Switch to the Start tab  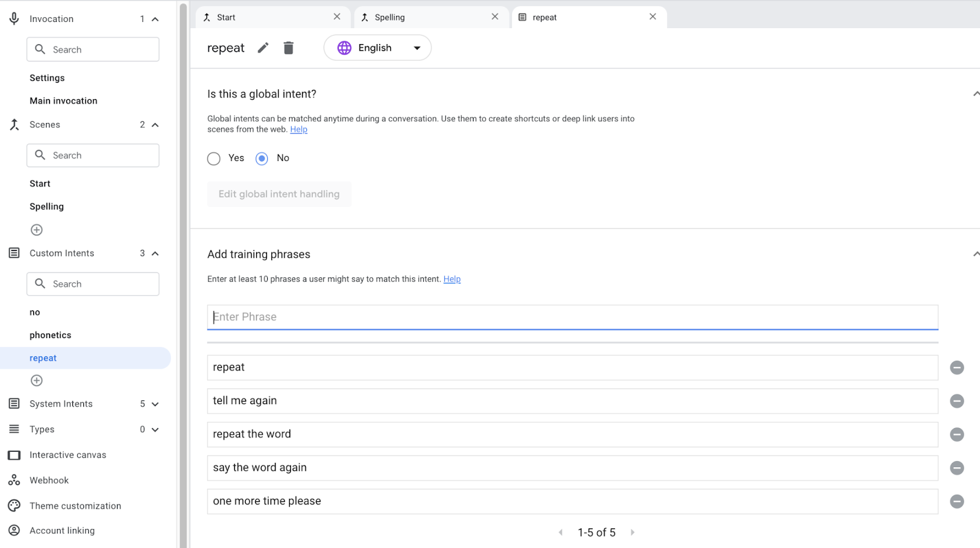tap(269, 17)
